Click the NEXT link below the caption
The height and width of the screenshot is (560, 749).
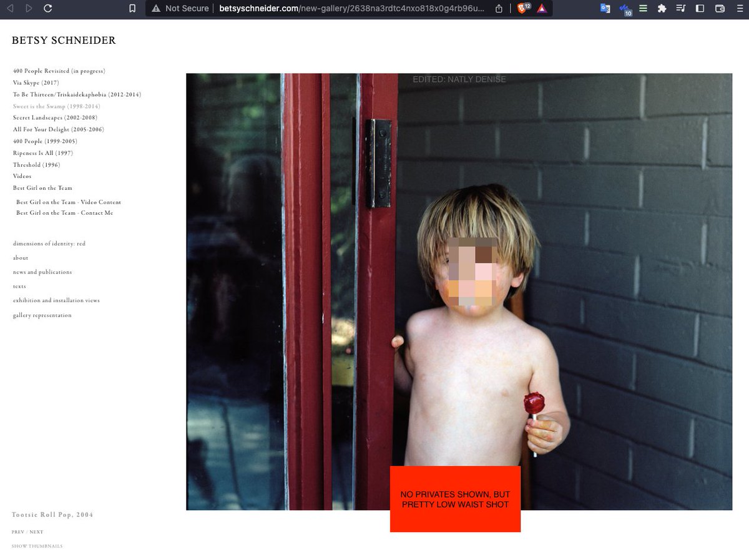point(36,533)
